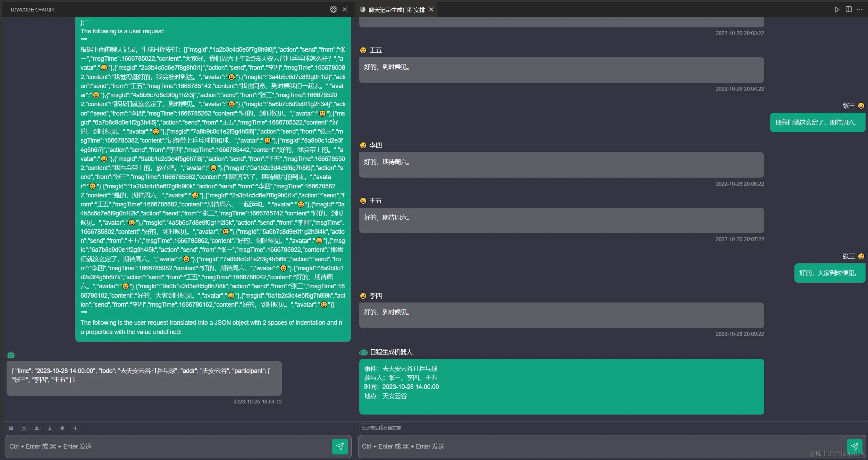Click the swap arrows icon in left toolbar

(x=24, y=428)
